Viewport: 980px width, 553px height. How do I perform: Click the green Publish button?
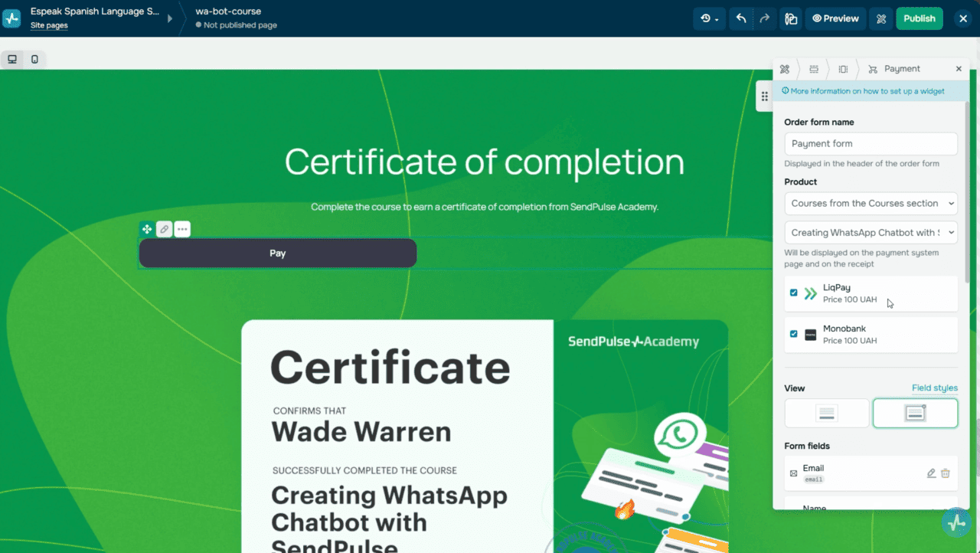point(920,18)
